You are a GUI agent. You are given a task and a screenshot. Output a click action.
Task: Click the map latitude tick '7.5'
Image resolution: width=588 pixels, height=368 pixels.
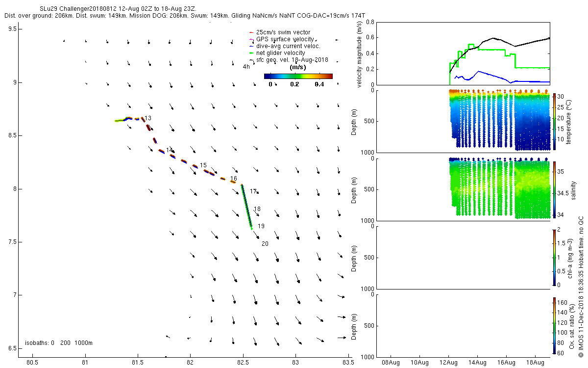tap(13, 242)
